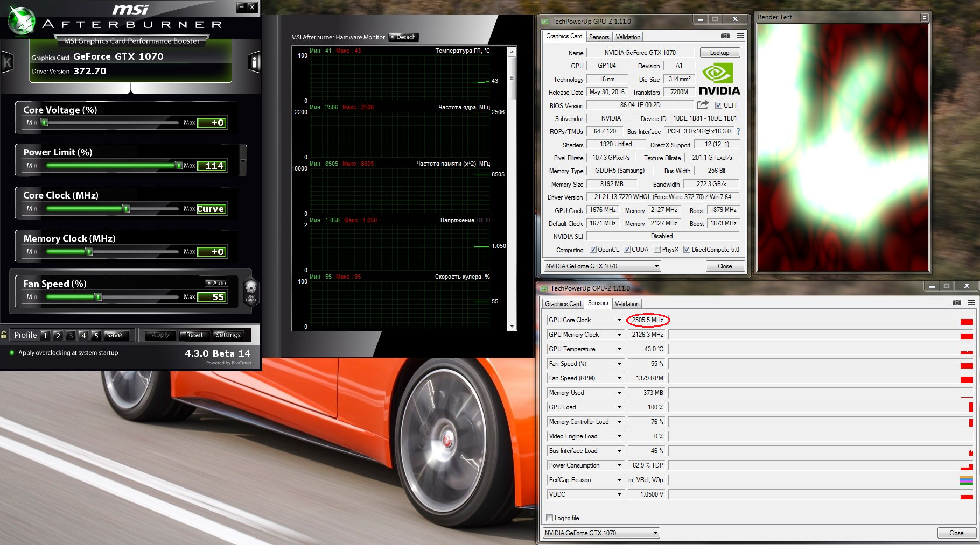Viewport: 980px width, 545px height.
Task: Toggle the DirectCompute 5.0 checkbox
Action: pyautogui.click(x=687, y=250)
